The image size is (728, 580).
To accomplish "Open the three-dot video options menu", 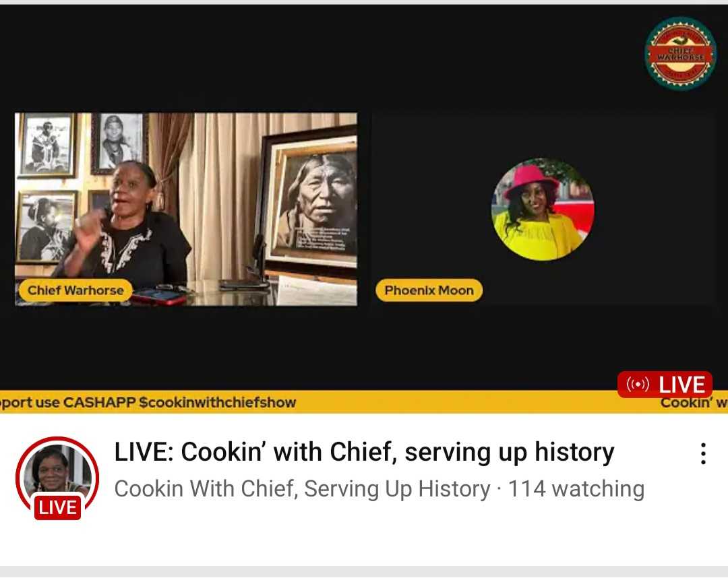I will pos(703,453).
